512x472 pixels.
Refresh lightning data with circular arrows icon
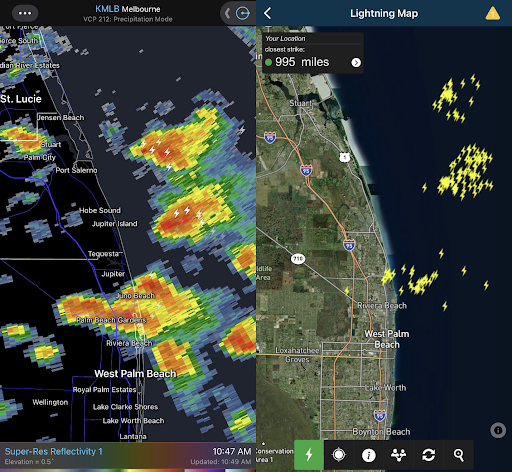(428, 455)
